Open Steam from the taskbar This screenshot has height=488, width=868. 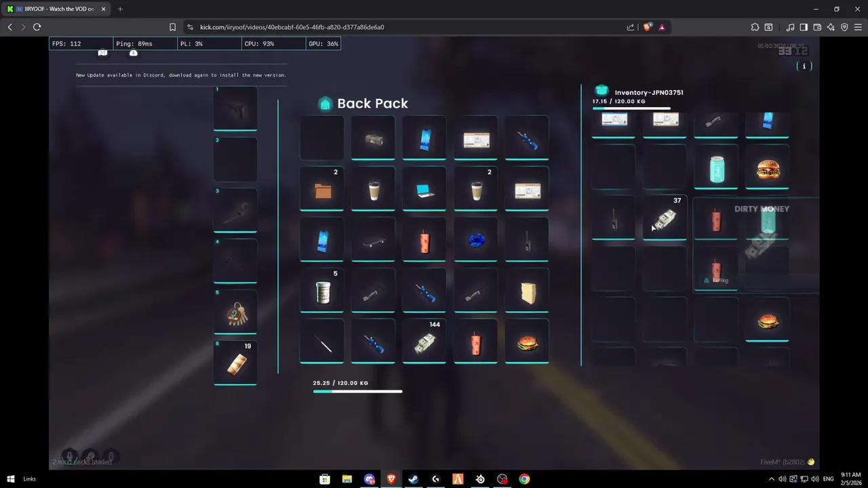[x=413, y=479]
